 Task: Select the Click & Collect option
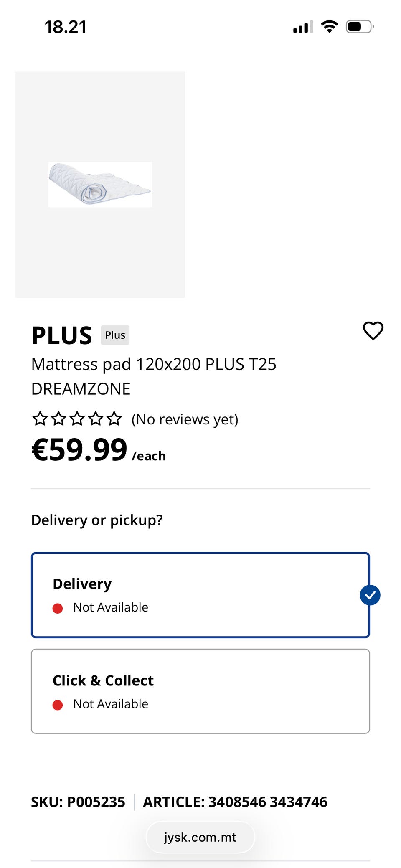tap(200, 691)
